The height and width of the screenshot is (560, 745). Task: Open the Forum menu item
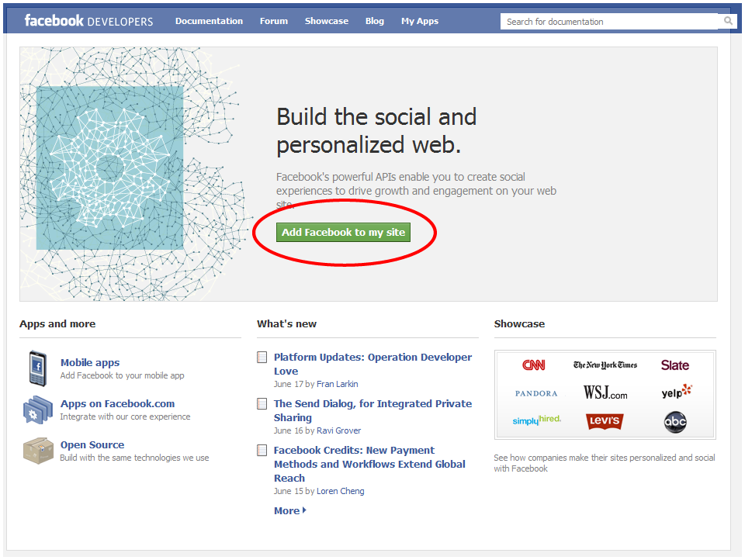274,21
